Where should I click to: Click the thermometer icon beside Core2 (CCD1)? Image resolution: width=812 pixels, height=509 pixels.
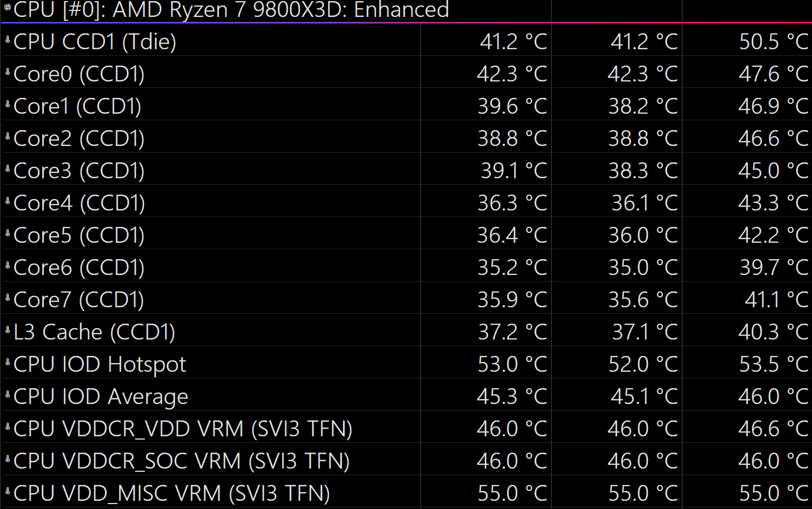pyautogui.click(x=8, y=137)
